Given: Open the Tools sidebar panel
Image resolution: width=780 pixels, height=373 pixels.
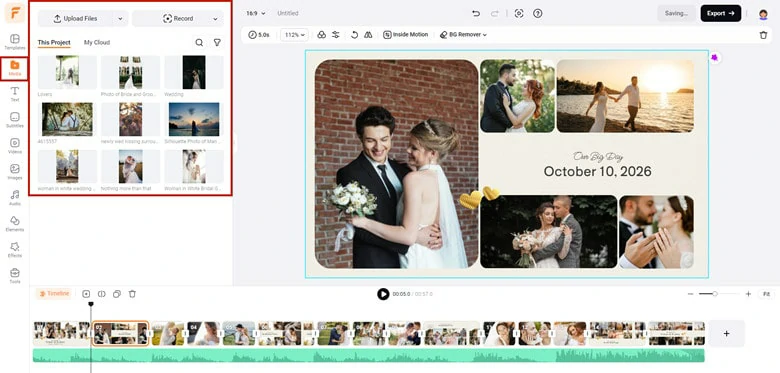Looking at the screenshot, I should (14, 276).
